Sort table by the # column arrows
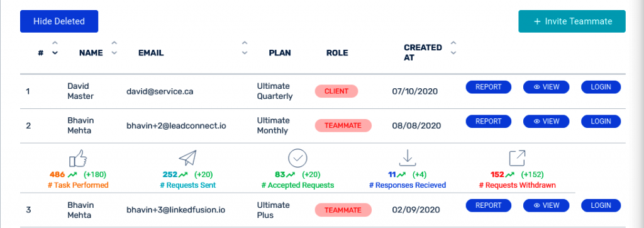This screenshot has height=228, width=644. pyautogui.click(x=55, y=48)
